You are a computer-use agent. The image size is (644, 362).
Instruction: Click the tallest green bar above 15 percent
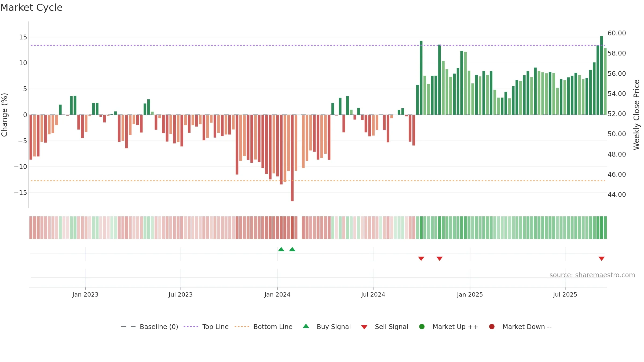click(x=602, y=75)
